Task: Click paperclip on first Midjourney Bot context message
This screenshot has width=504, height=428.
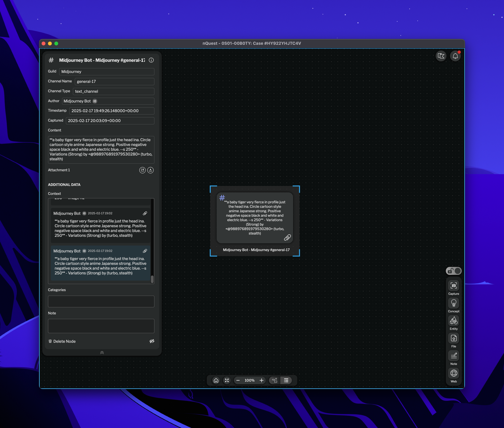Action: pos(145,213)
